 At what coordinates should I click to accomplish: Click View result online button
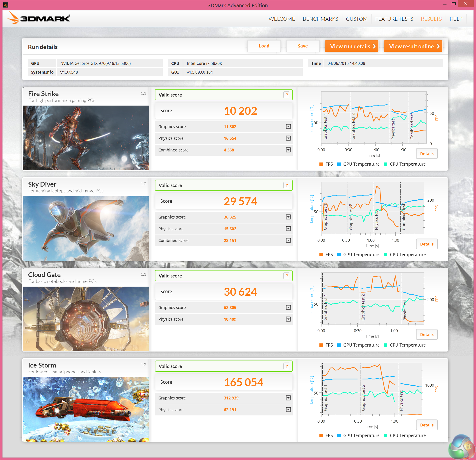413,46
